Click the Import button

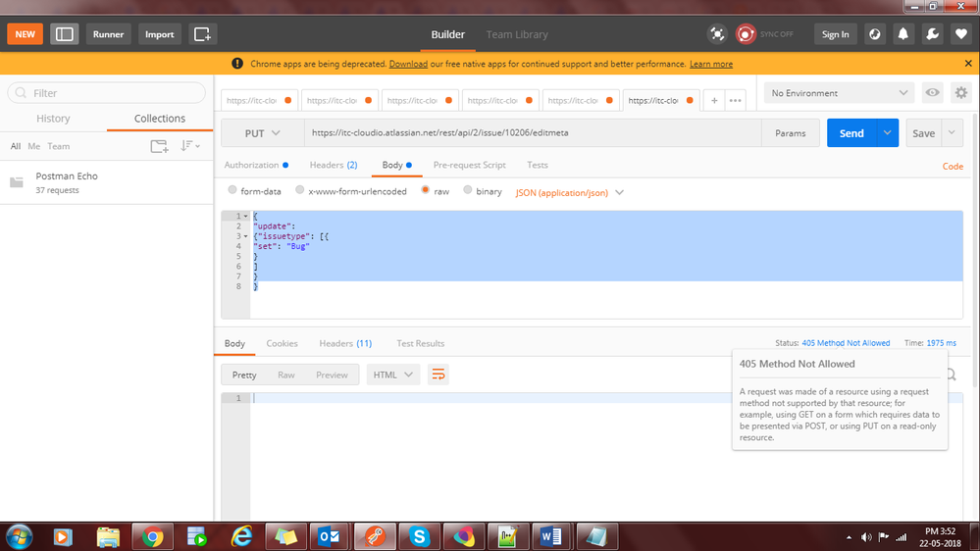(159, 34)
